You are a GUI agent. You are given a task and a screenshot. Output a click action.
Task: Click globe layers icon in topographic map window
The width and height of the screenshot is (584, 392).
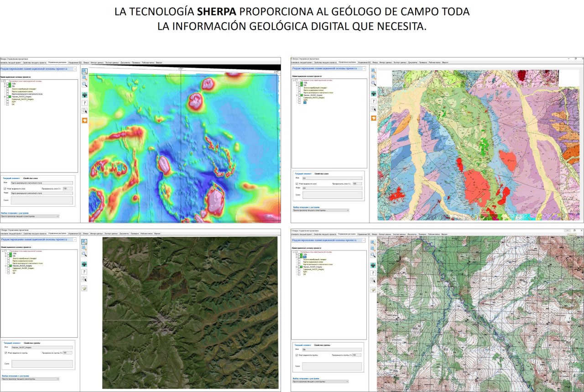pos(373,290)
